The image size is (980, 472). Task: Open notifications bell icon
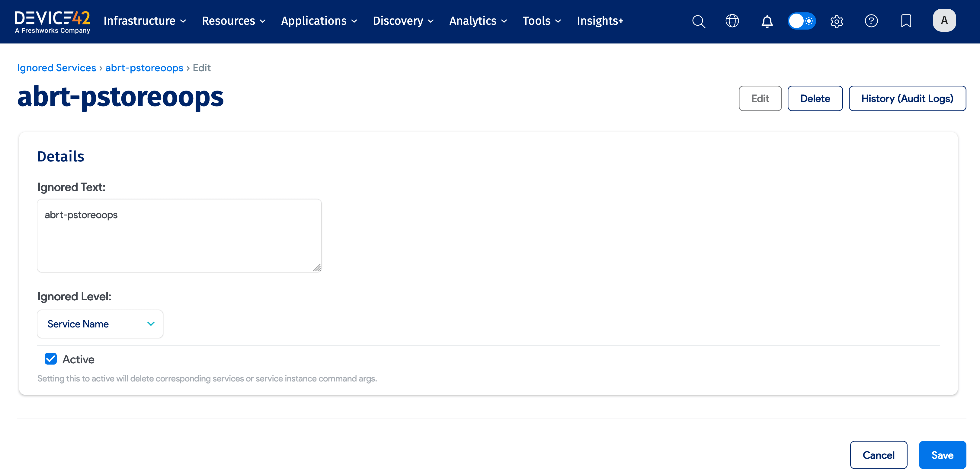pos(767,21)
